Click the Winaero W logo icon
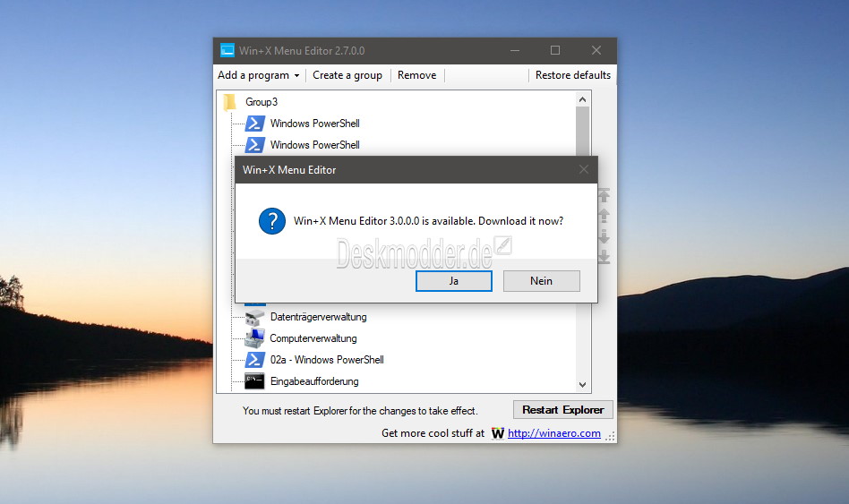 [x=498, y=433]
